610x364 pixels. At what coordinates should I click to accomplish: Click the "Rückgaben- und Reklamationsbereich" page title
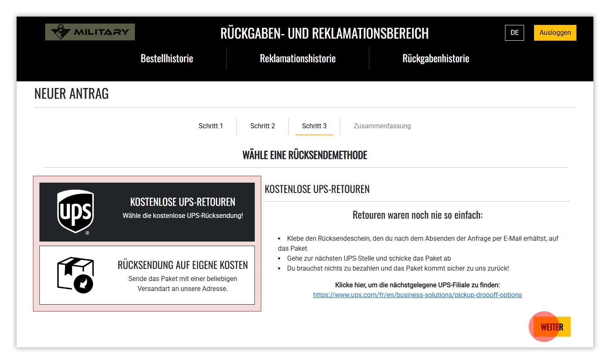tap(325, 33)
